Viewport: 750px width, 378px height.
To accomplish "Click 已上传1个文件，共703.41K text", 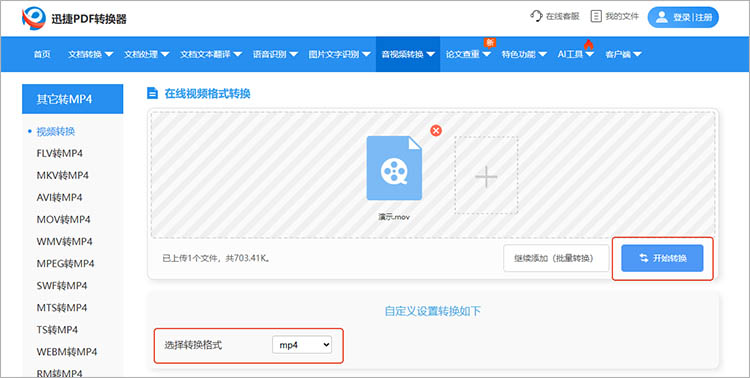I will [216, 258].
